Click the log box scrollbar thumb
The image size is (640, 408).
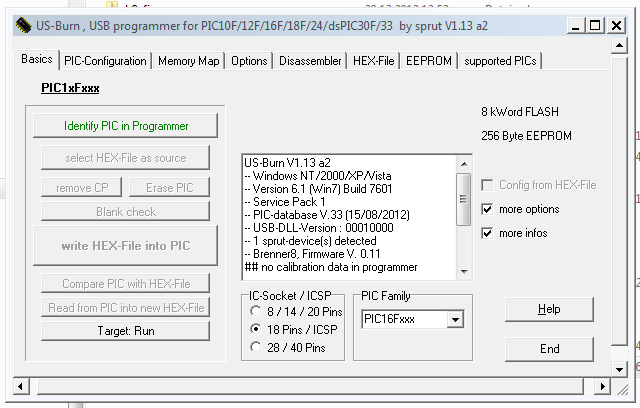(x=464, y=199)
